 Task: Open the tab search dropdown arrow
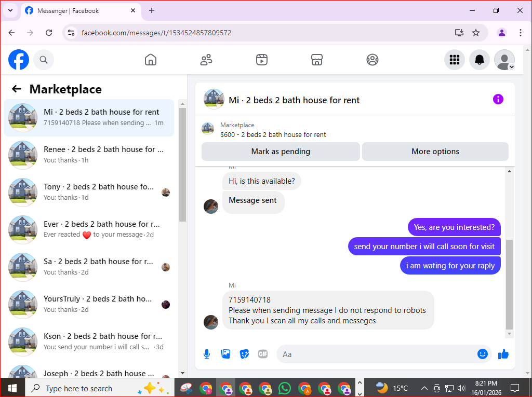[x=10, y=10]
